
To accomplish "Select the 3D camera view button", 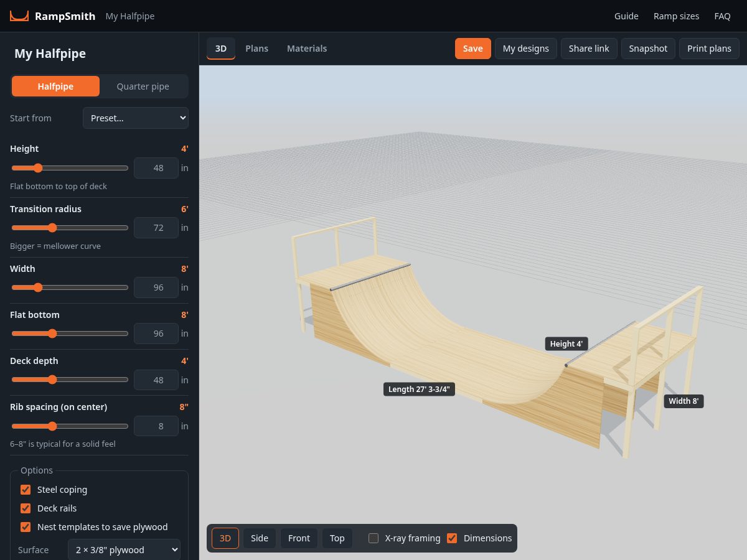I will pos(225,538).
